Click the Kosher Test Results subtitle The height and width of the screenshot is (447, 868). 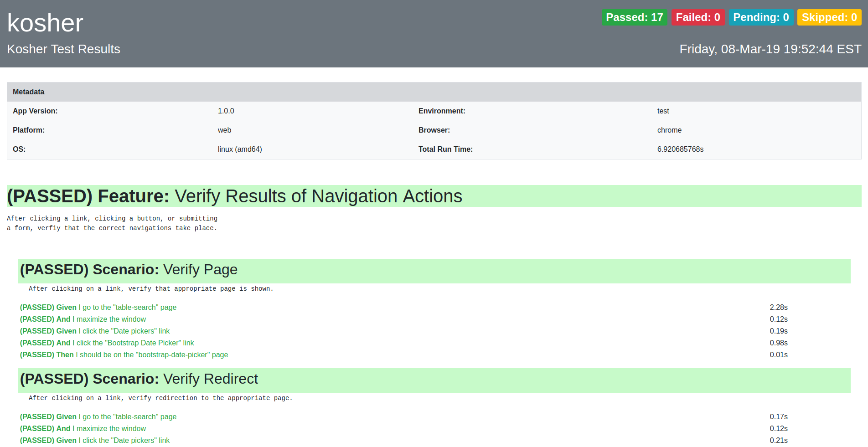[x=64, y=49]
